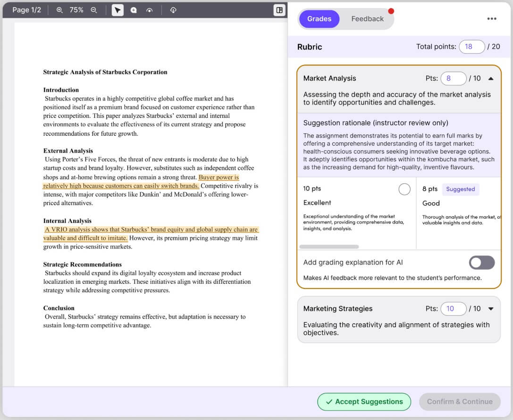Screen dimensions: 513x420
Task: Download the document with the cloud icon
Action: [x=173, y=10]
